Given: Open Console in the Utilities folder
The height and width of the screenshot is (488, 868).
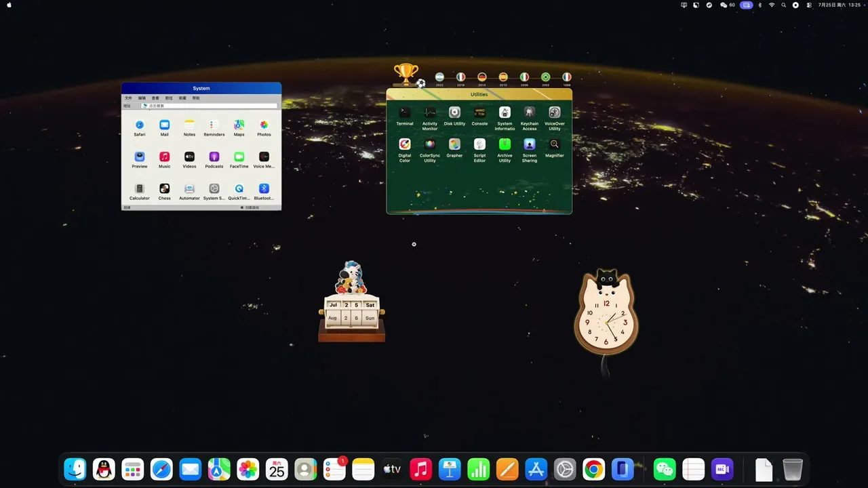Looking at the screenshot, I should pyautogui.click(x=479, y=113).
